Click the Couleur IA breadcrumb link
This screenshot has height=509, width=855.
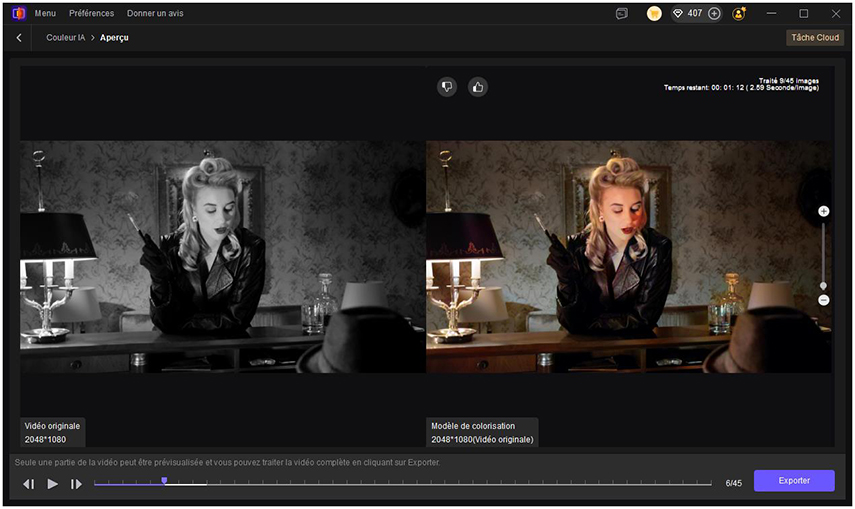(x=65, y=38)
